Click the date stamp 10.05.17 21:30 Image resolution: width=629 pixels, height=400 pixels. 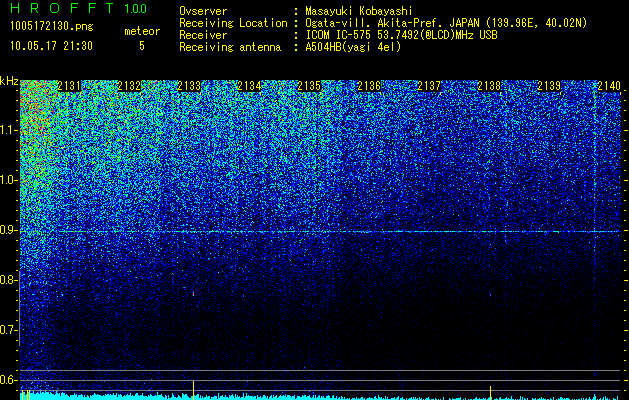51,46
